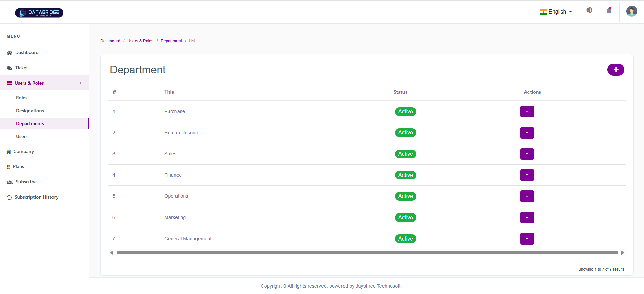Open actions dropdown for Marketing

(527, 218)
